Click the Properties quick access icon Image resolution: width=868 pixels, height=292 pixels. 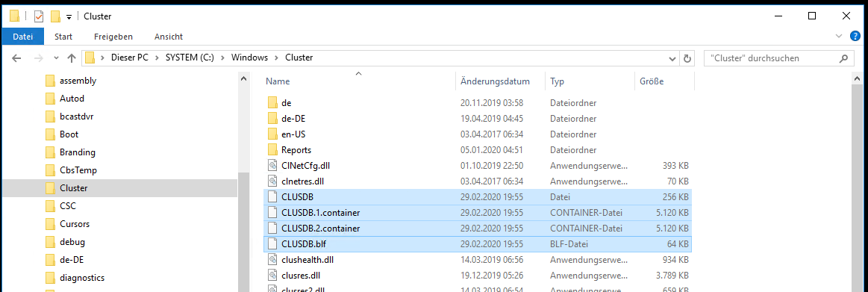pos(38,16)
